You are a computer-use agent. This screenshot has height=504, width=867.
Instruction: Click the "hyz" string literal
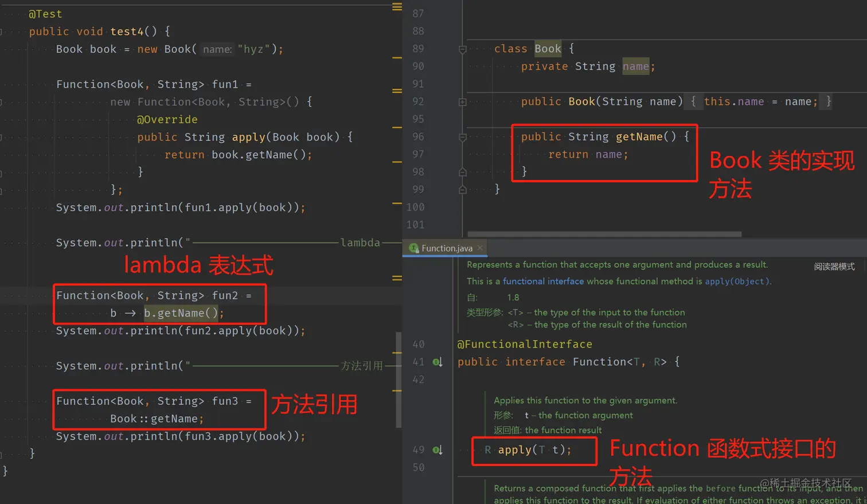click(254, 49)
